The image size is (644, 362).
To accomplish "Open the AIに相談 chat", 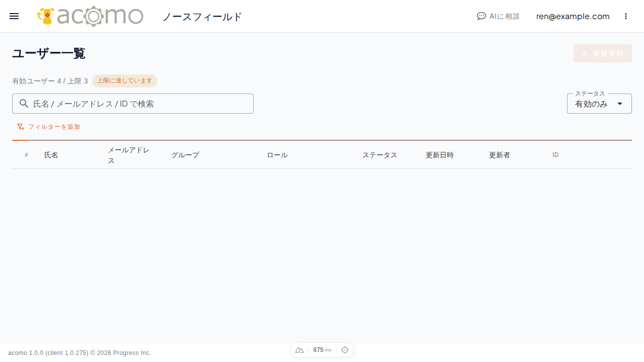I will (498, 16).
